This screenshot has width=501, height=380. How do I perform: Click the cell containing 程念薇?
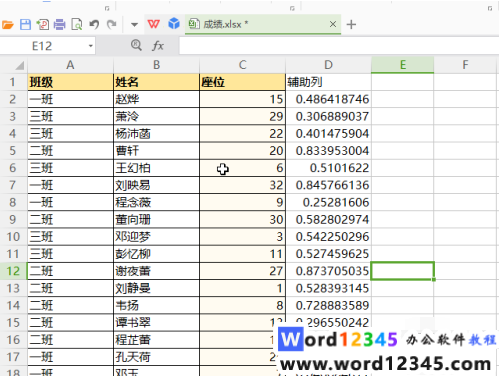[x=156, y=202]
